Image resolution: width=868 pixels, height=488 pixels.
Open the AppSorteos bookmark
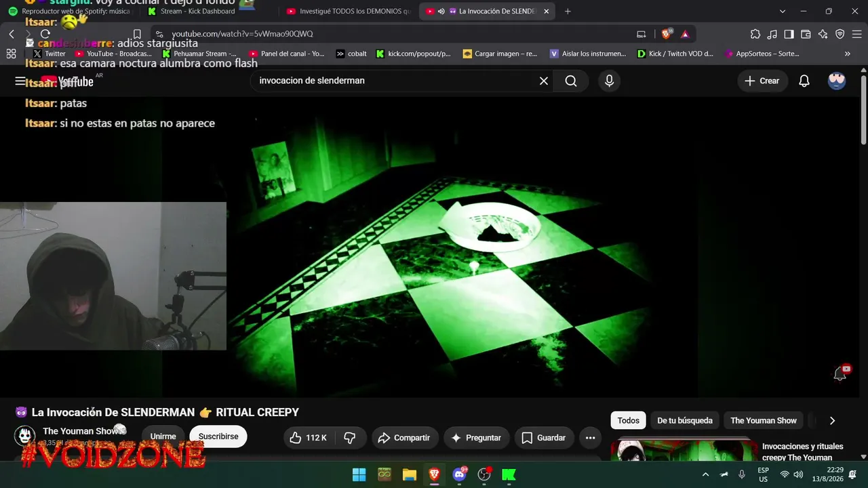[762, 54]
